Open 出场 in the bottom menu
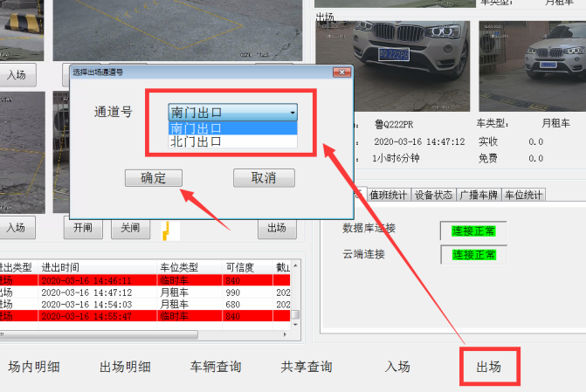Image resolution: width=586 pixels, height=392 pixels. tap(489, 367)
